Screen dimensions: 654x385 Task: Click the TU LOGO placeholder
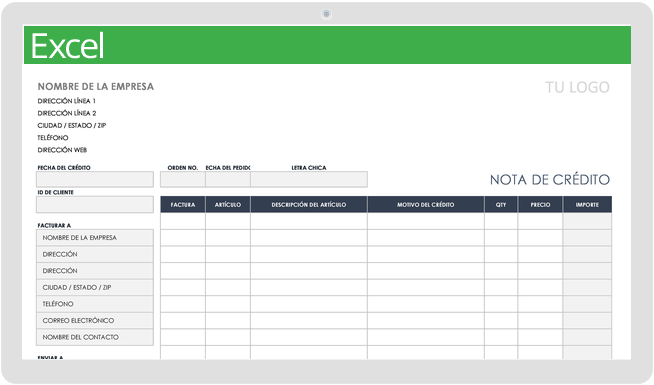577,87
